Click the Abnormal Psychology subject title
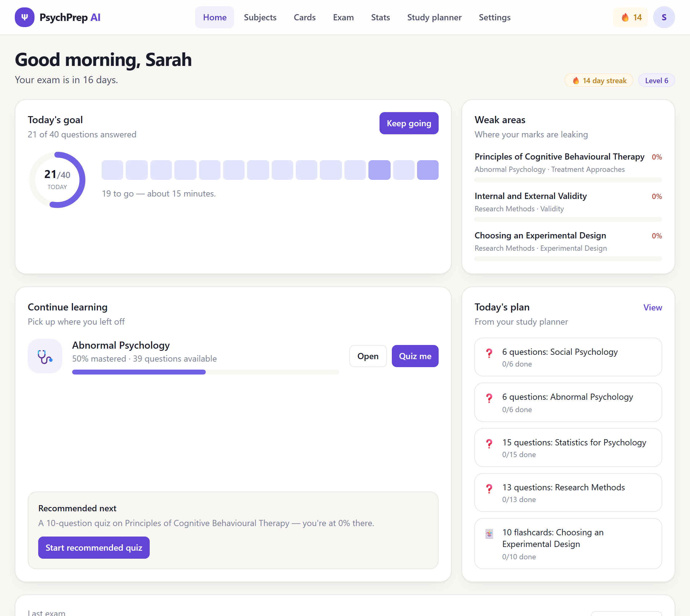This screenshot has height=616, width=690. 121,345
